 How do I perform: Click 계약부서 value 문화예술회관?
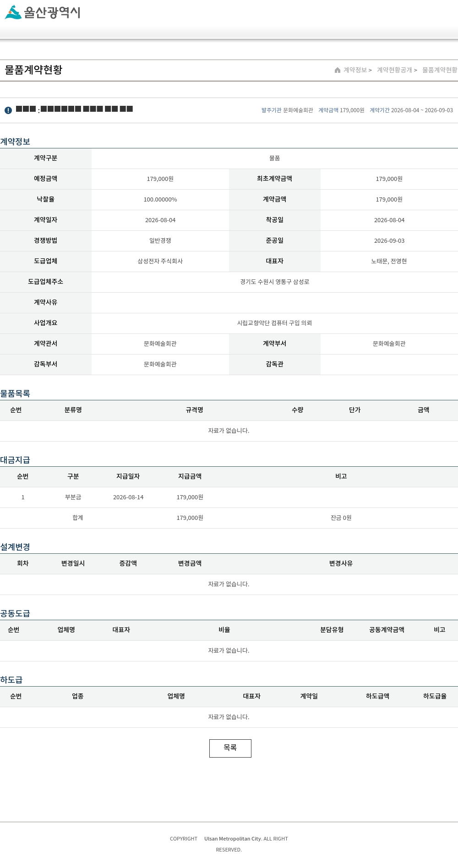coord(389,344)
